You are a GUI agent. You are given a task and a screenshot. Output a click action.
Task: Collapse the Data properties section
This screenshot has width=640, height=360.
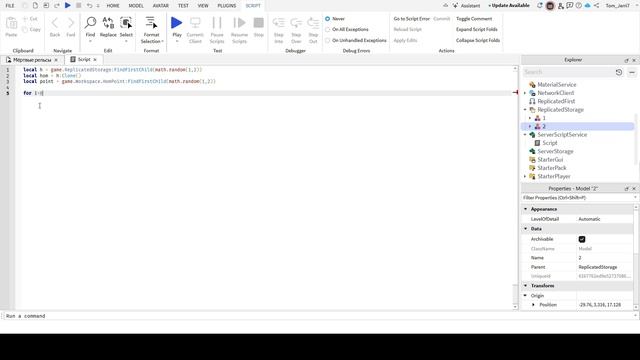(526, 229)
